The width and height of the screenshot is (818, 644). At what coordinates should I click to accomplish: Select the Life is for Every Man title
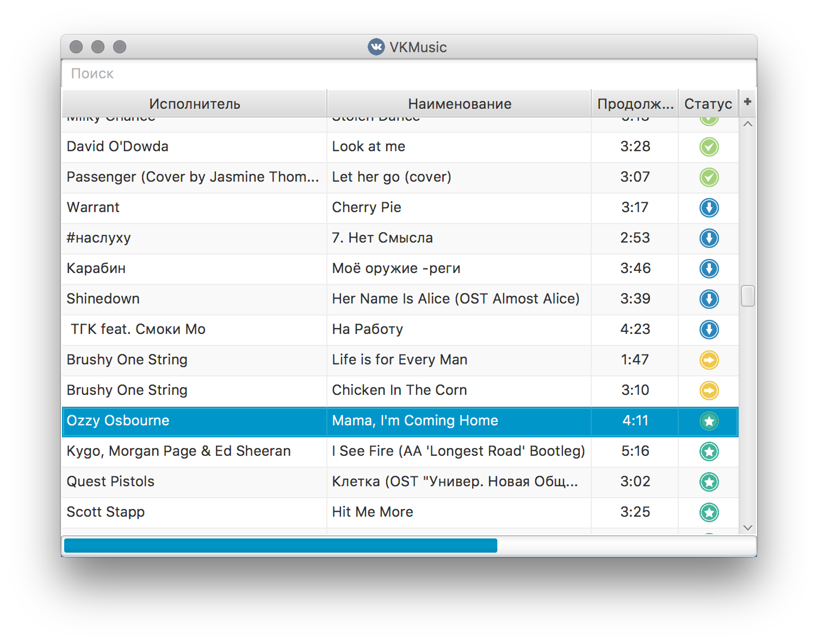click(x=459, y=360)
